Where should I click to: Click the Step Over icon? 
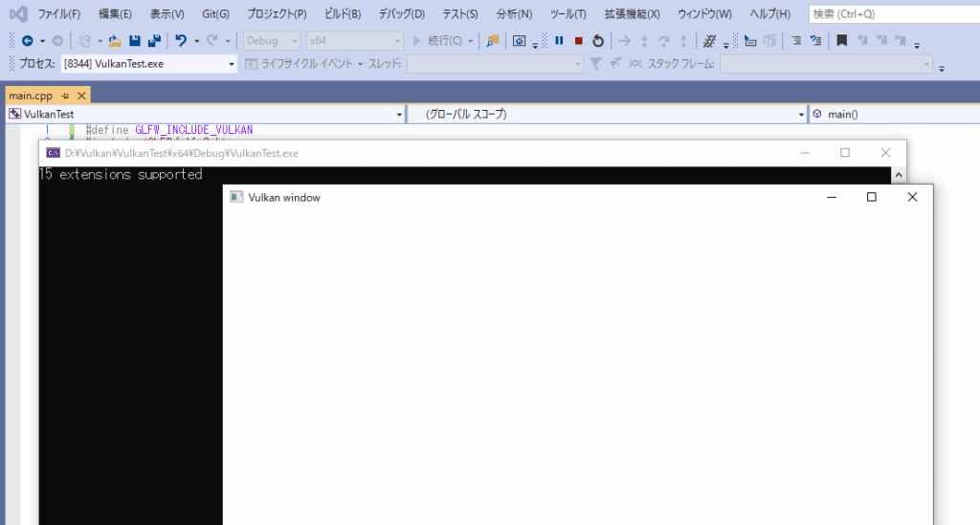664,40
